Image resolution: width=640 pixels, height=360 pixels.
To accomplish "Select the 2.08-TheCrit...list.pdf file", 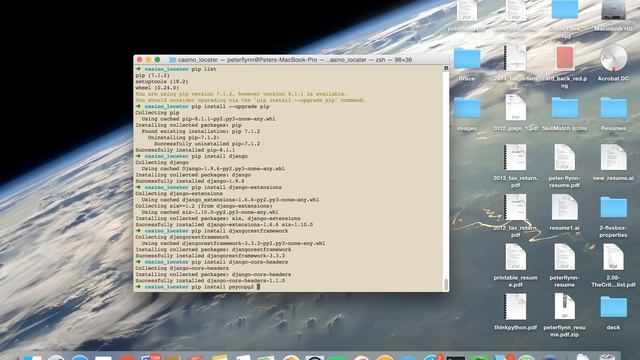I will point(613,257).
